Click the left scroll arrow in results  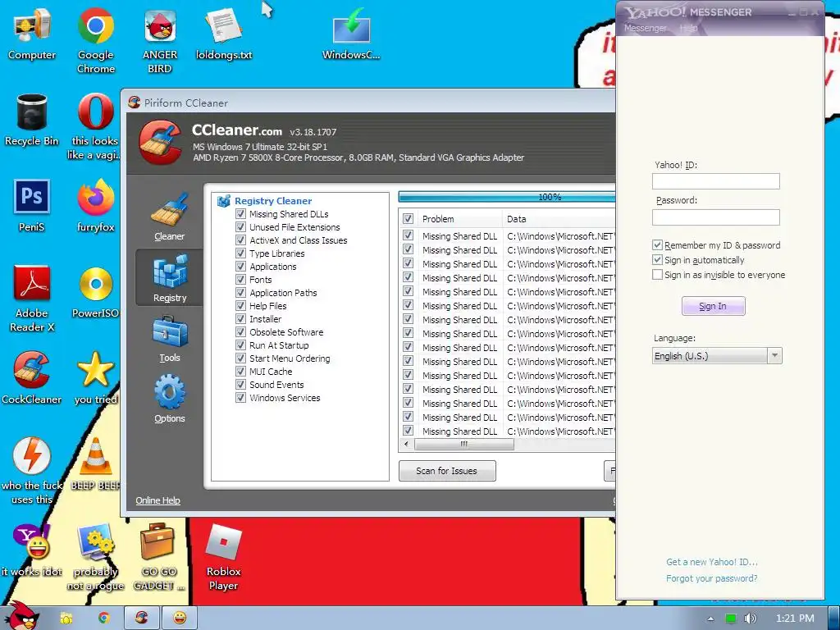[407, 444]
